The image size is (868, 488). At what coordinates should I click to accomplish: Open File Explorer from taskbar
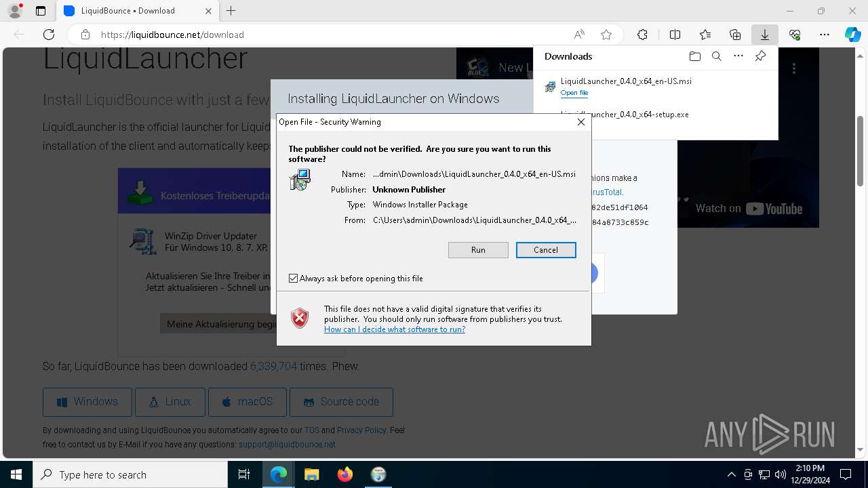311,474
